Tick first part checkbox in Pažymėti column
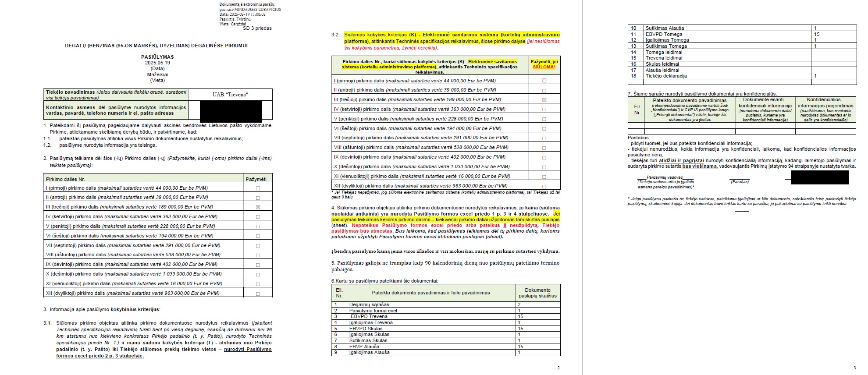The image size is (868, 375). click(x=258, y=188)
